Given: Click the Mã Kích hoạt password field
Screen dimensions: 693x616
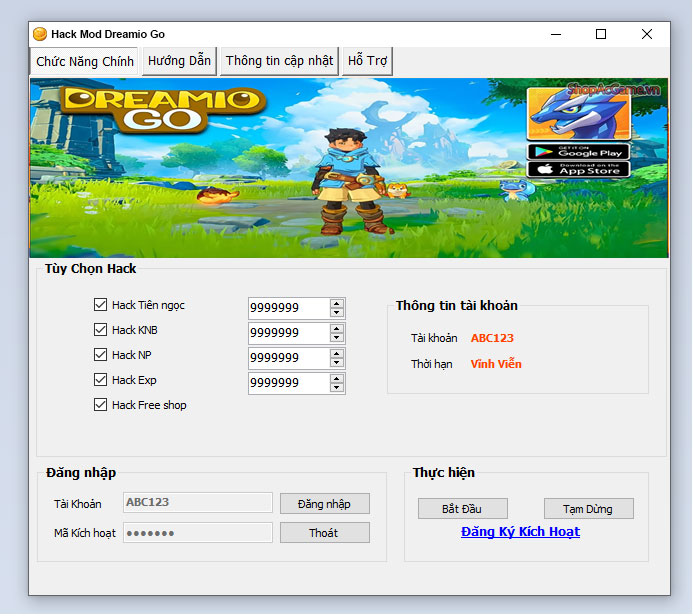Looking at the screenshot, I should pyautogui.click(x=198, y=532).
